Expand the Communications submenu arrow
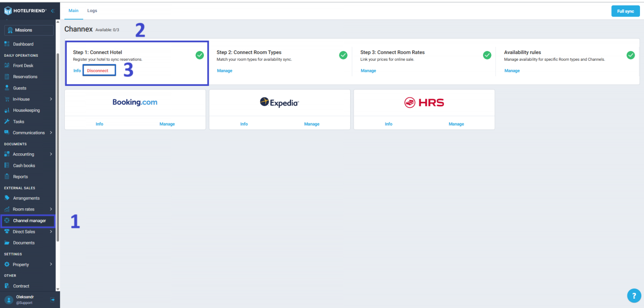Viewport: 644px width, 308px height. (51, 132)
